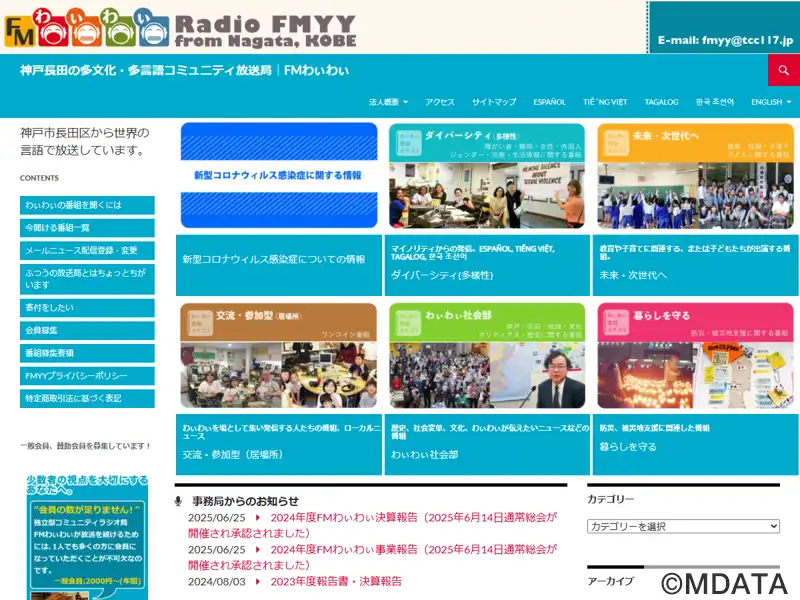Click the Radio FMYY logo
Image resolution: width=800 pixels, height=600 pixels.
(180, 28)
